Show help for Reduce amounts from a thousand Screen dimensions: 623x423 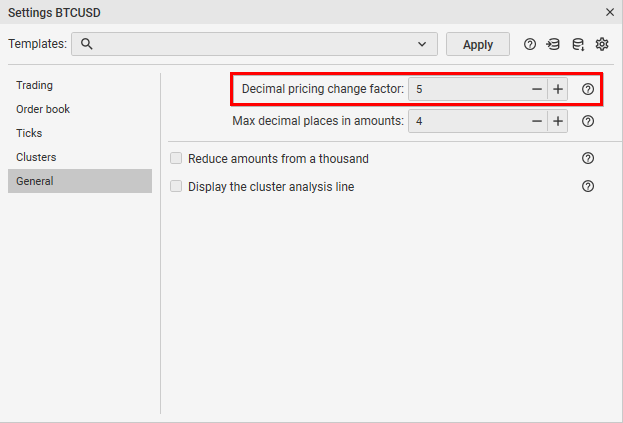coord(588,158)
